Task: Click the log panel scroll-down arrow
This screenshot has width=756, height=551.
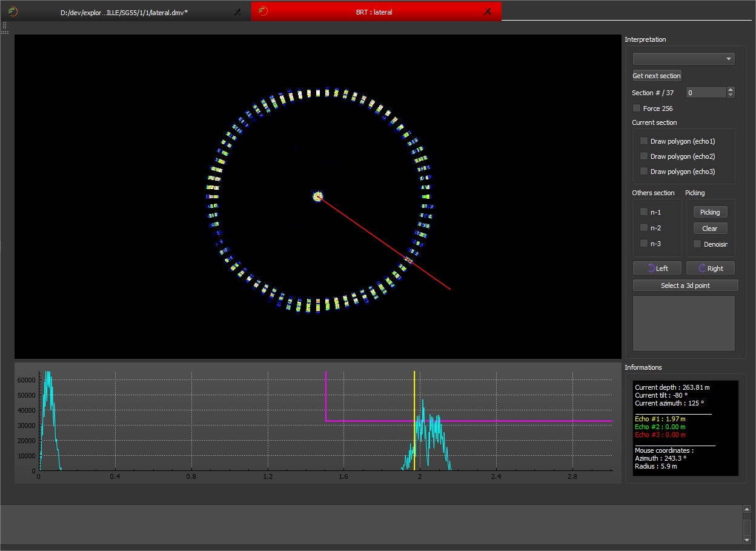Action: tap(747, 539)
